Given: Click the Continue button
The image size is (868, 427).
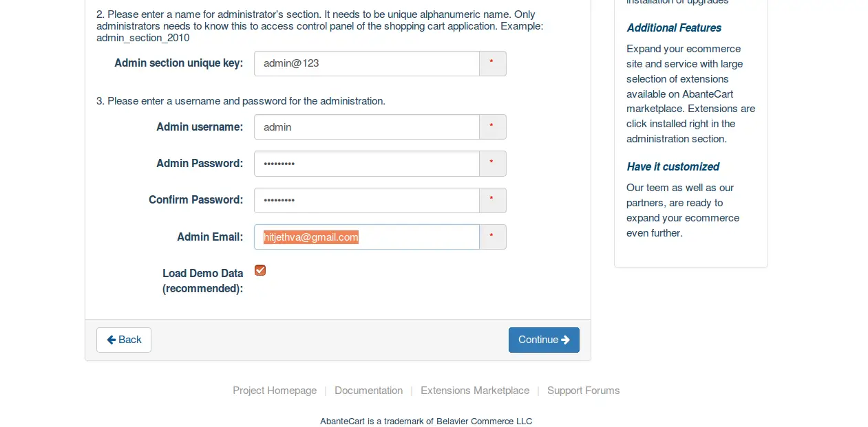Looking at the screenshot, I should (544, 340).
